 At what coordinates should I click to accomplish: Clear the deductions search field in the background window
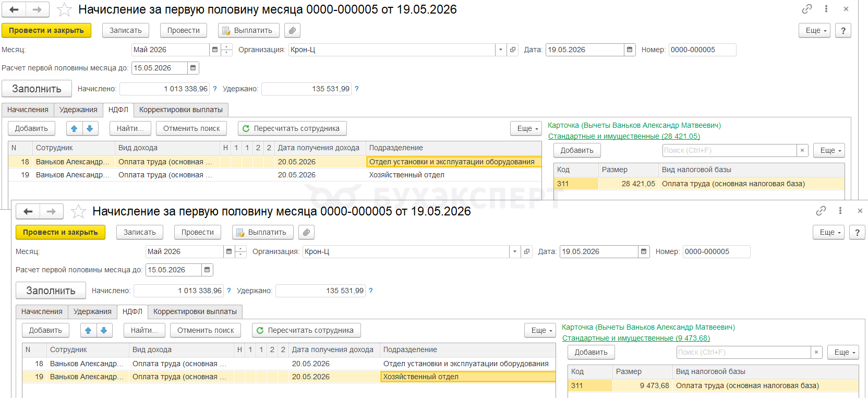coord(802,150)
